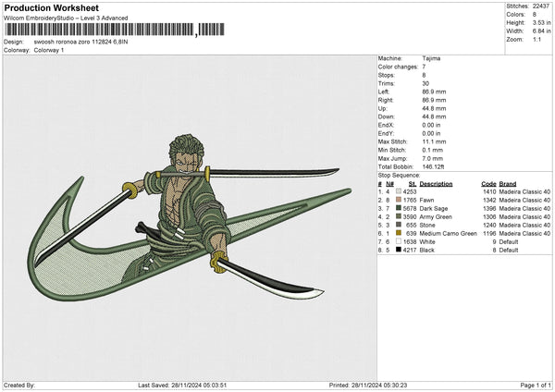The width and height of the screenshot is (555, 392).
Task: Select the 'Colorway 1' value
Action: pos(49,50)
